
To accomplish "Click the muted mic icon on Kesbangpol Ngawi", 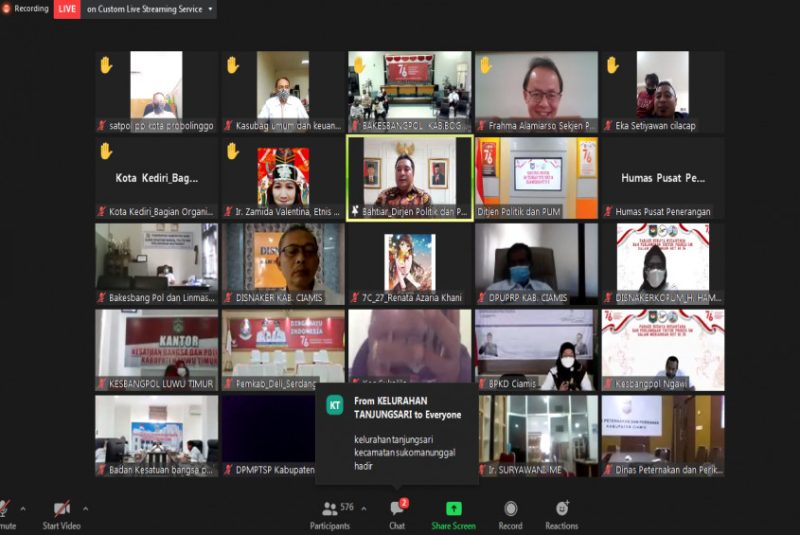I will coord(608,384).
